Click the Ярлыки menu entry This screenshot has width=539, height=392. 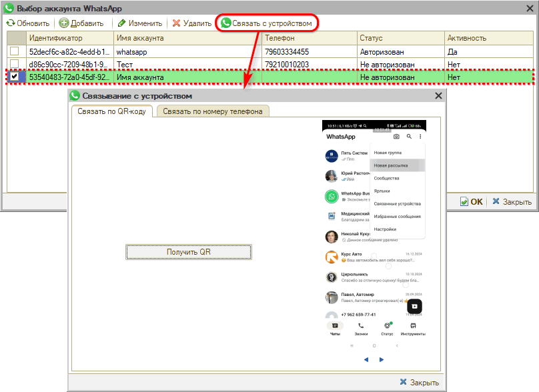coord(398,191)
